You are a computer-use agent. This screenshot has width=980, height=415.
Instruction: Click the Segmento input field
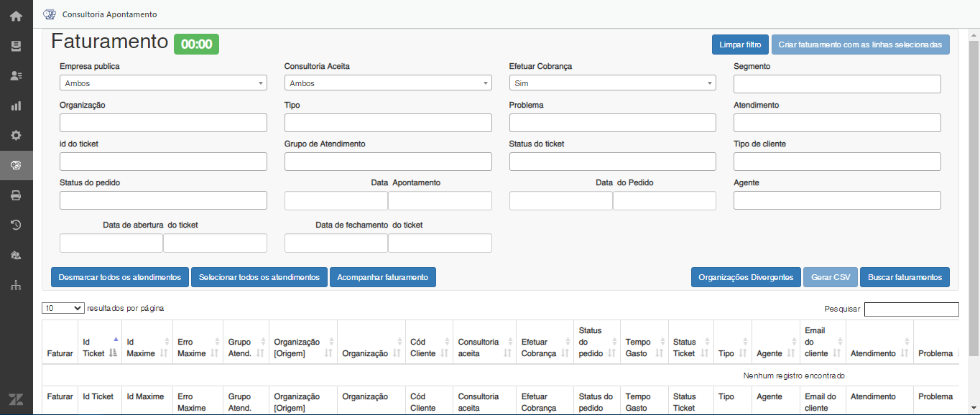pos(837,84)
